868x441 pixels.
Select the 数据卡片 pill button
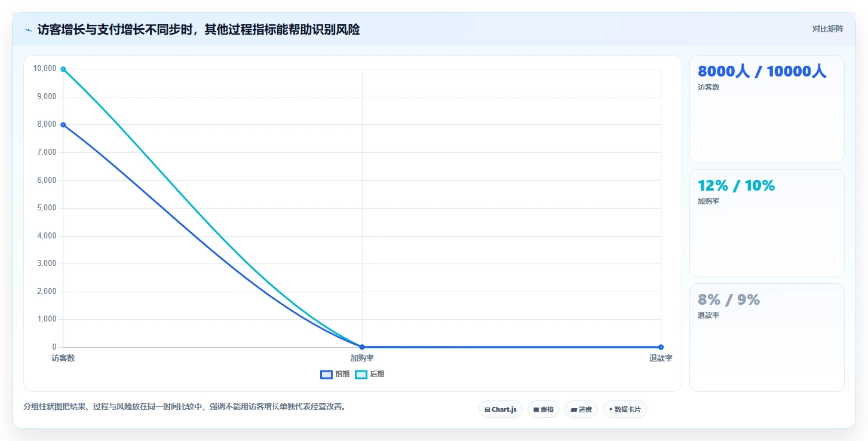pyautogui.click(x=625, y=409)
